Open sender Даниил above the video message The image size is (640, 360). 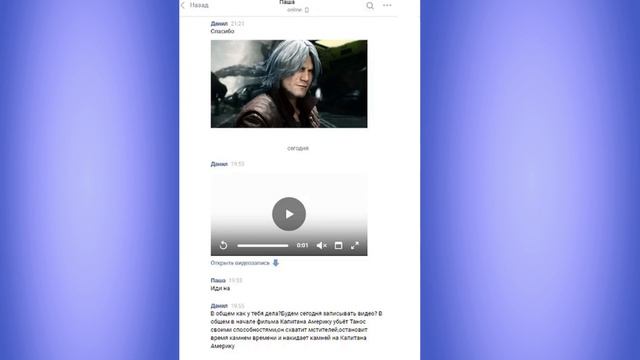[219, 164]
